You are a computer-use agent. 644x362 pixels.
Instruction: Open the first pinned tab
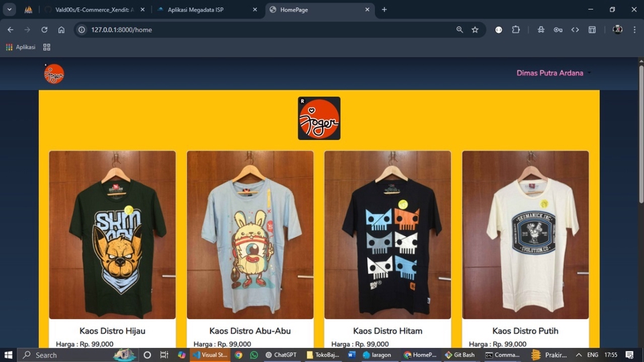(28, 9)
